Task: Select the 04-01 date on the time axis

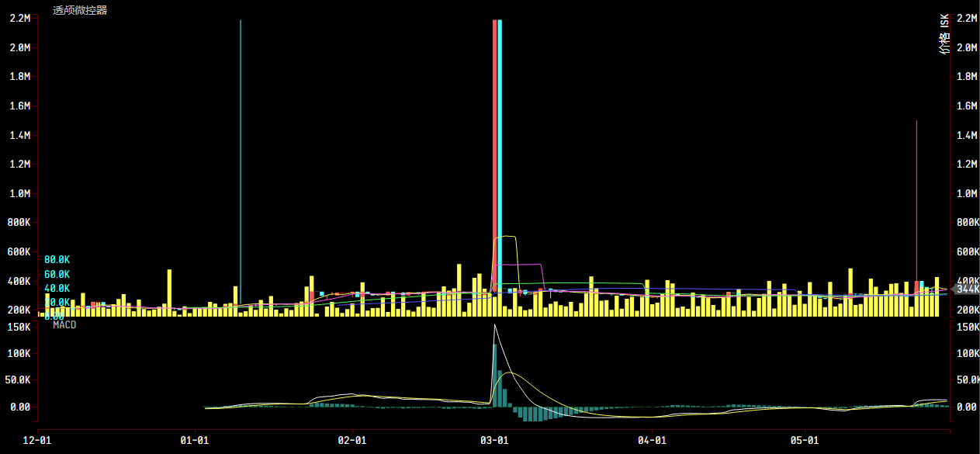Action: click(x=652, y=441)
